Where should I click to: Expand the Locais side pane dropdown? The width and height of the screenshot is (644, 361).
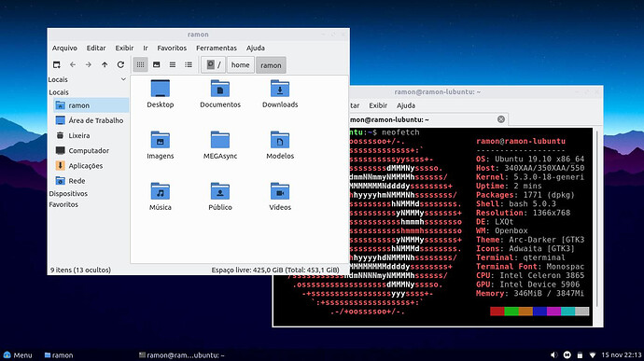click(x=123, y=79)
